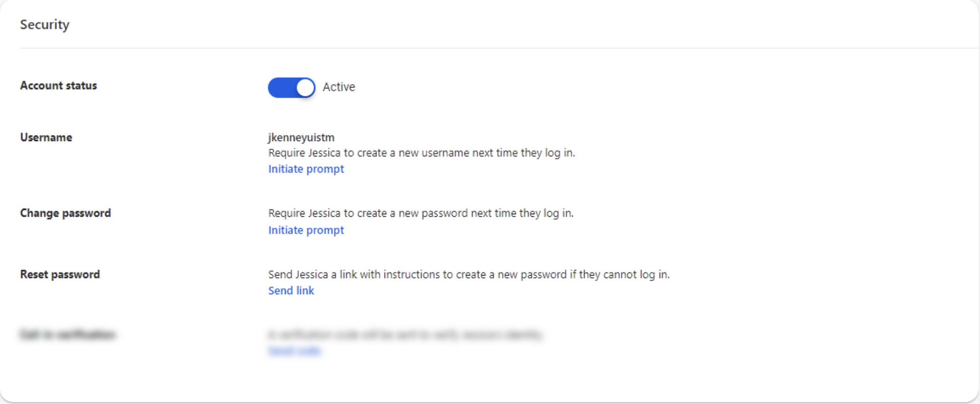This screenshot has width=980, height=404.
Task: Click the white knob on the Active switch
Action: click(x=305, y=87)
